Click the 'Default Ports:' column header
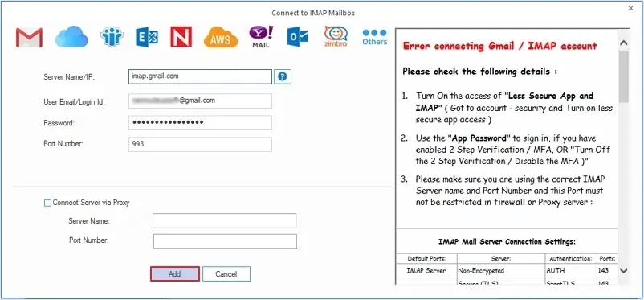 pos(426,259)
